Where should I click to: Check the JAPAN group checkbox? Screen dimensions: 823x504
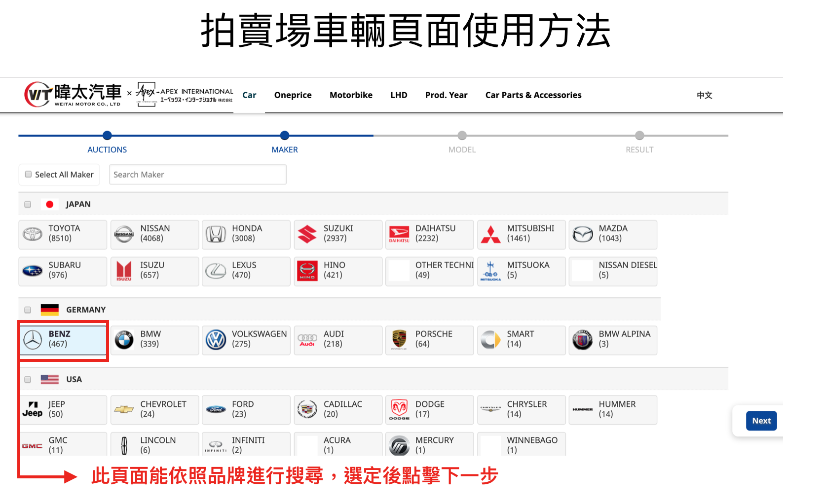tap(28, 204)
